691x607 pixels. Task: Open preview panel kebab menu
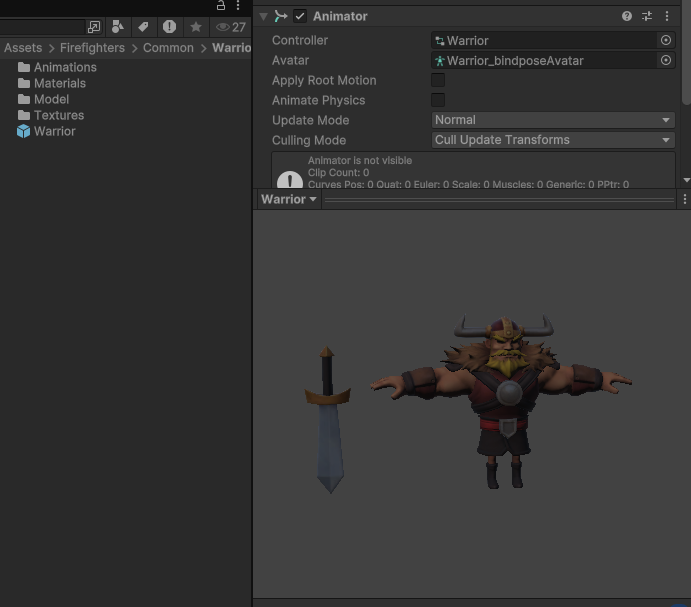pos(684,199)
